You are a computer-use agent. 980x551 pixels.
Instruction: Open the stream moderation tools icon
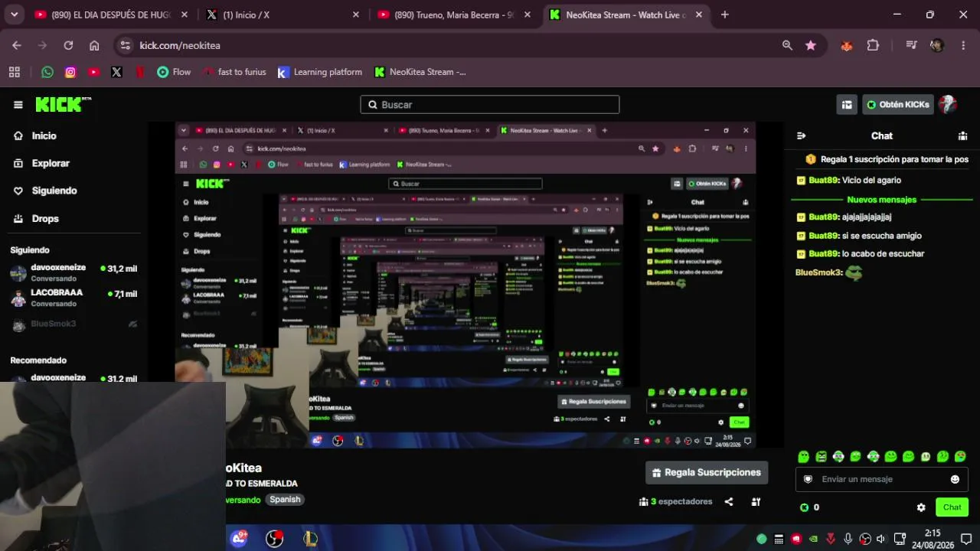tap(756, 502)
